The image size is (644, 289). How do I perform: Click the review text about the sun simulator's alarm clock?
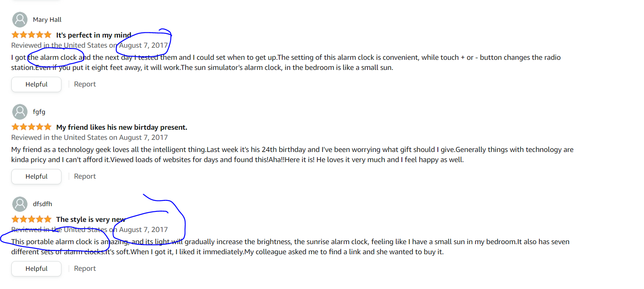286,62
